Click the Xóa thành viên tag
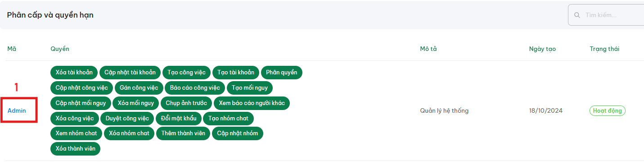 75,148
